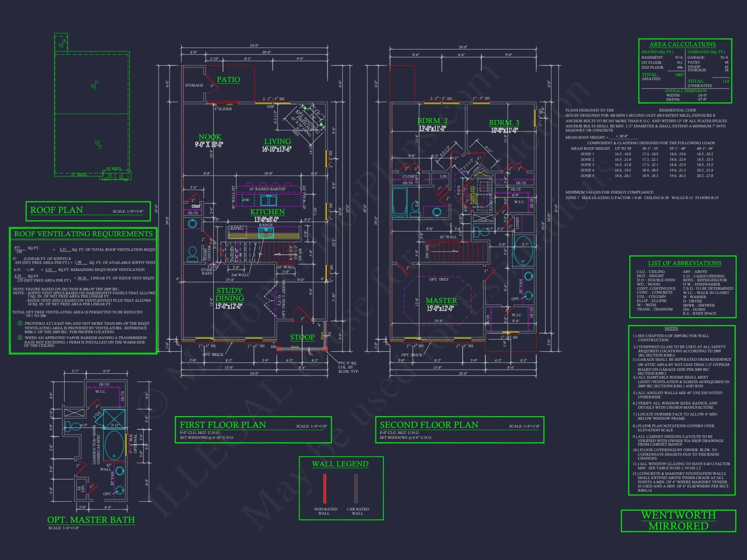Click the Area Calculations heading
Viewport: 747px width, 560px height.
682,44
